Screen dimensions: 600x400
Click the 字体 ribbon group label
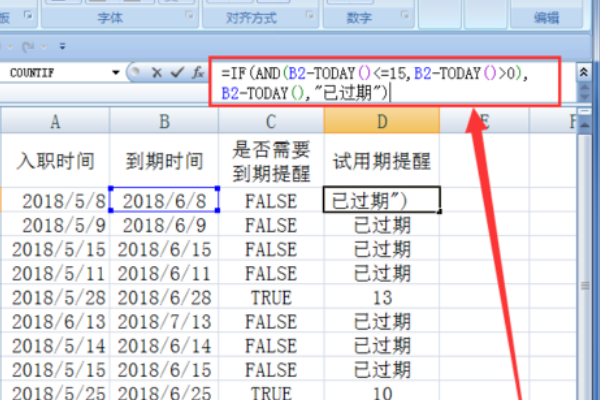click(110, 18)
